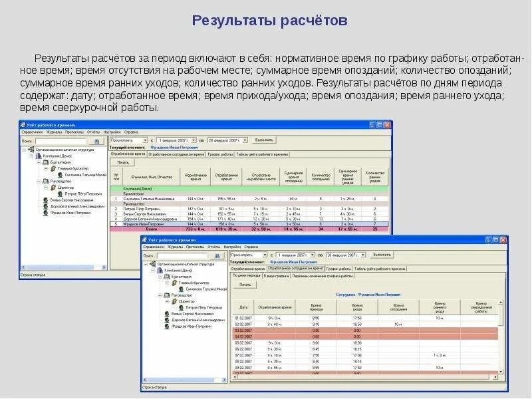
Task: Collapse the Бухгалтерия node in rear window
Action: (39, 162)
